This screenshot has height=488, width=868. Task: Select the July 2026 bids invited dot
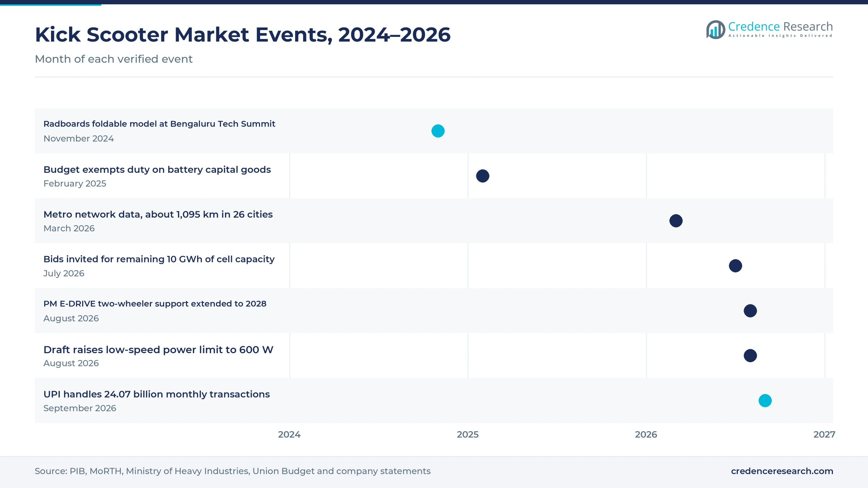[735, 266]
